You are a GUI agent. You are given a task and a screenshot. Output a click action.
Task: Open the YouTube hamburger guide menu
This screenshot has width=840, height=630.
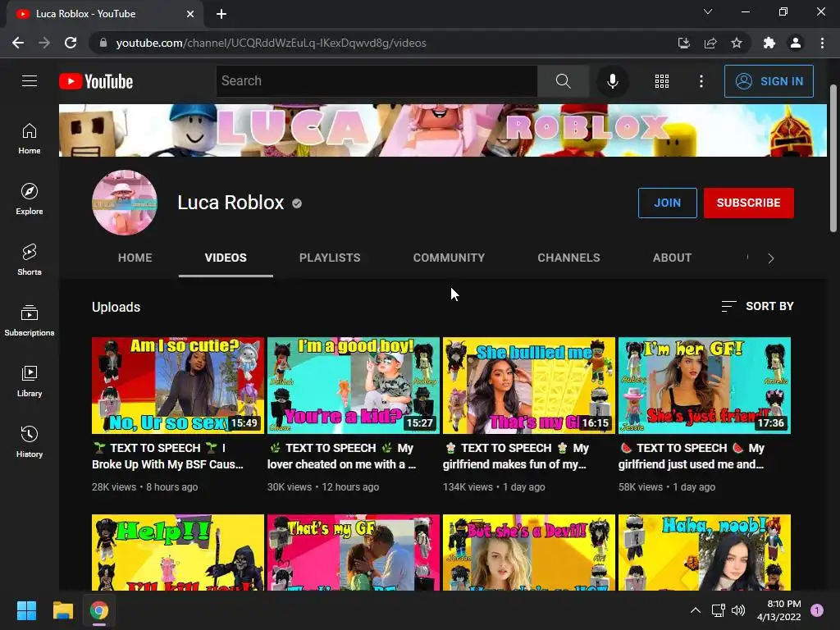pyautogui.click(x=30, y=81)
